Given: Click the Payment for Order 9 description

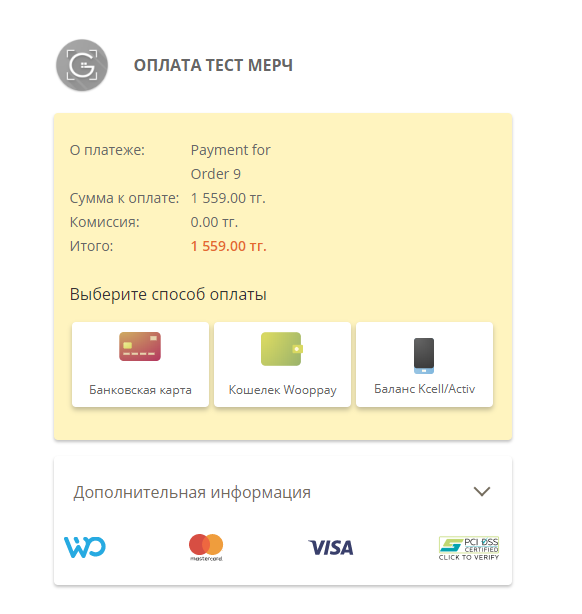Looking at the screenshot, I should 231,162.
